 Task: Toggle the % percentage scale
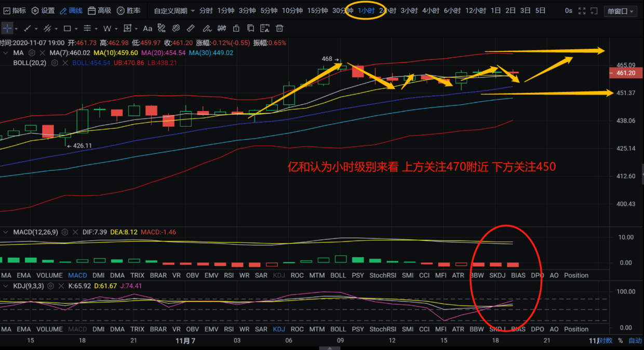click(x=620, y=341)
